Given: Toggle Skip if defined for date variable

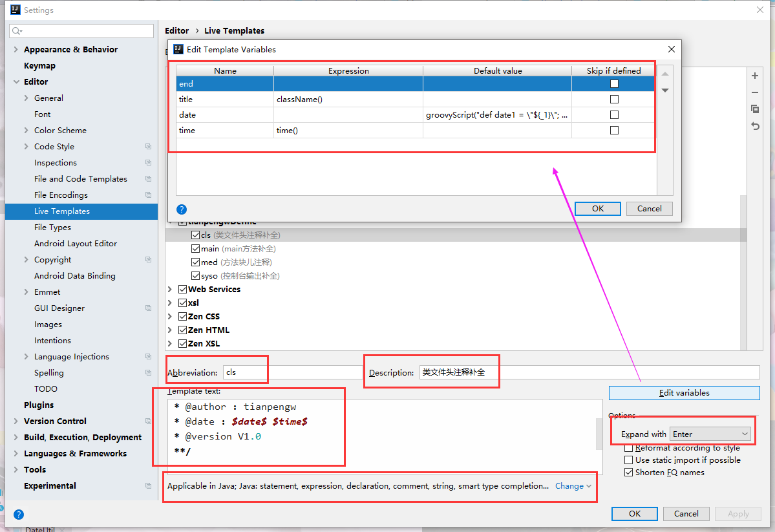Looking at the screenshot, I should coord(614,114).
